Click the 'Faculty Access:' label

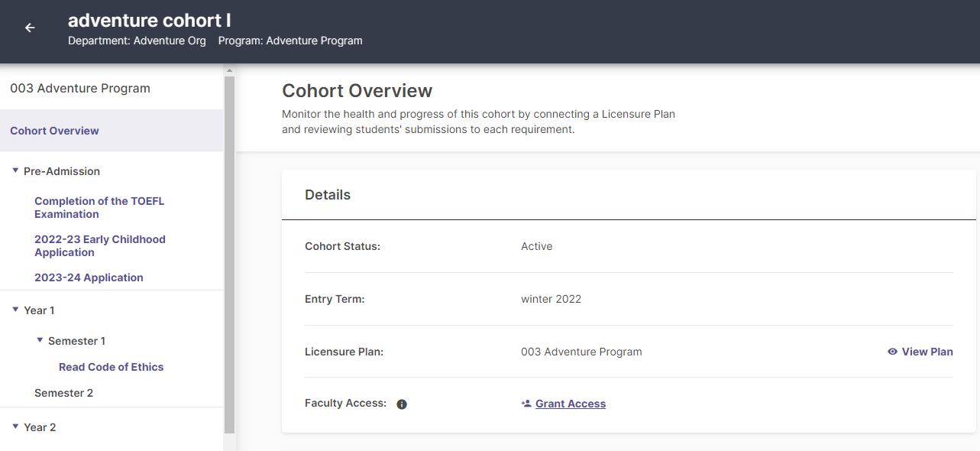click(x=346, y=403)
